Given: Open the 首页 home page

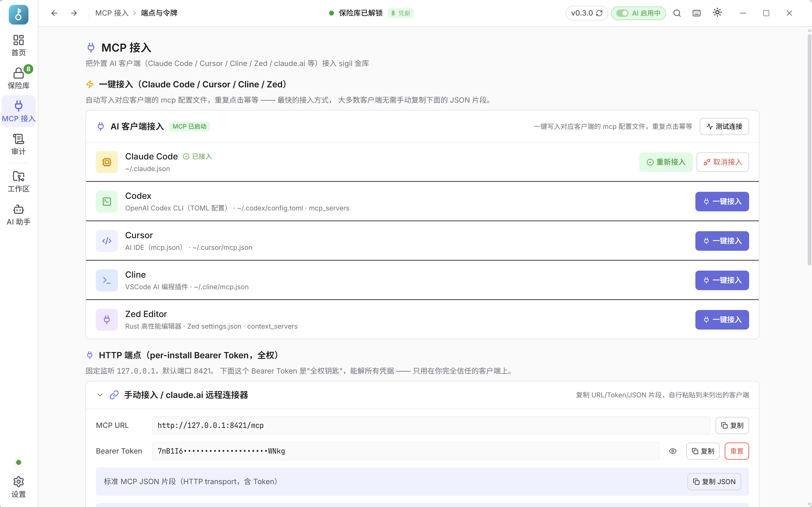Looking at the screenshot, I should [x=18, y=45].
